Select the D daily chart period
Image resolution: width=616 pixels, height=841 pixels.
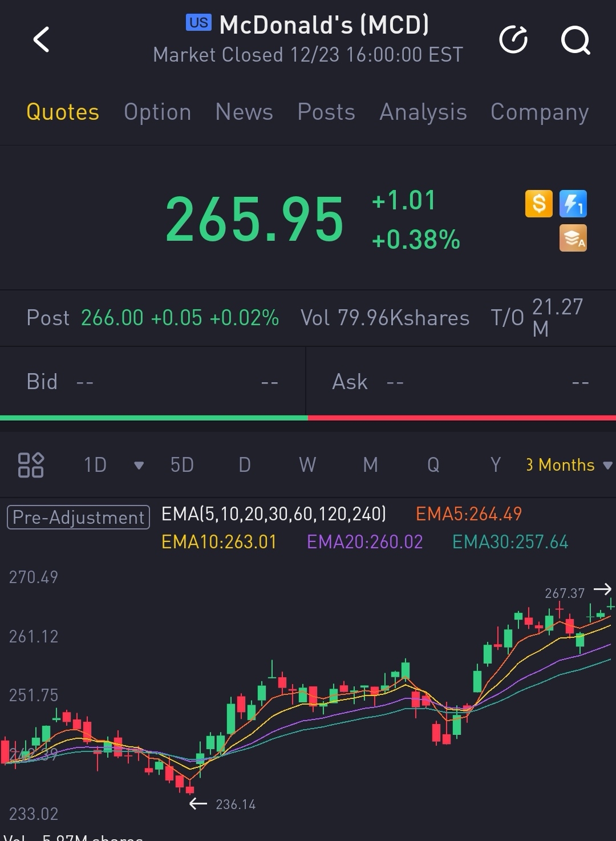coord(245,465)
